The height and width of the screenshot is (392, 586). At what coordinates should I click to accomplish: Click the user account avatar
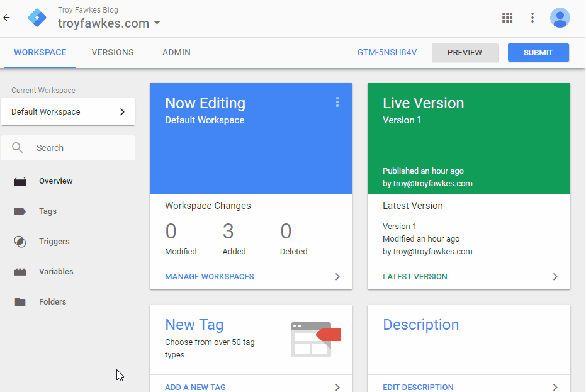560,18
